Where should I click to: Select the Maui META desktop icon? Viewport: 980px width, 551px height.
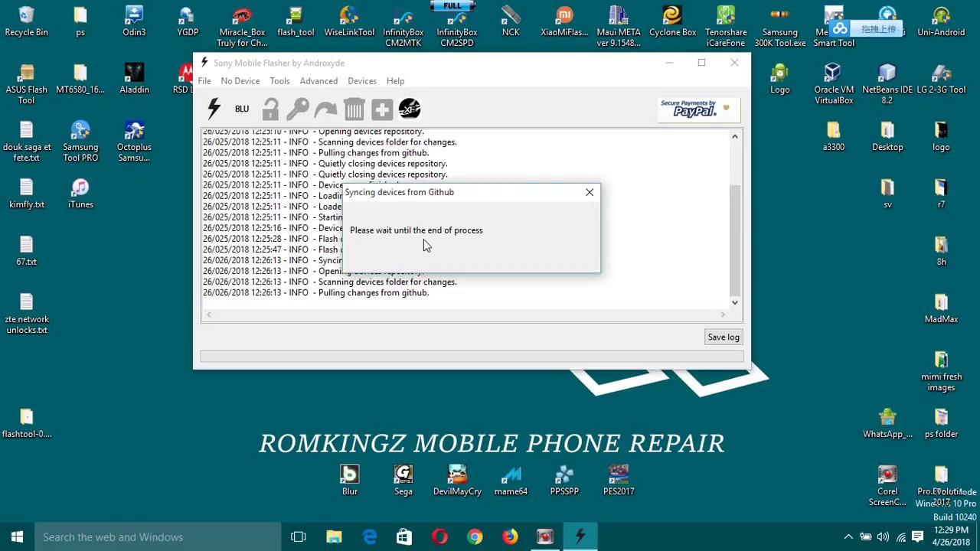619,27
